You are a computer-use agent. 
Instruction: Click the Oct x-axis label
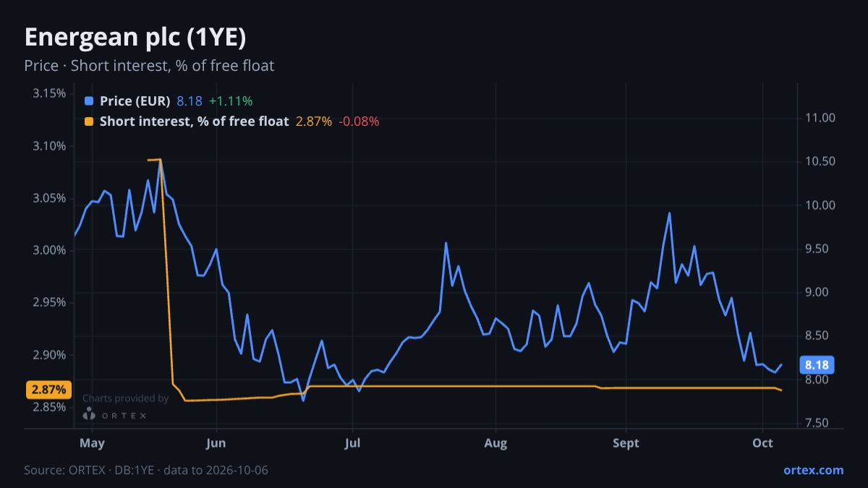(763, 443)
